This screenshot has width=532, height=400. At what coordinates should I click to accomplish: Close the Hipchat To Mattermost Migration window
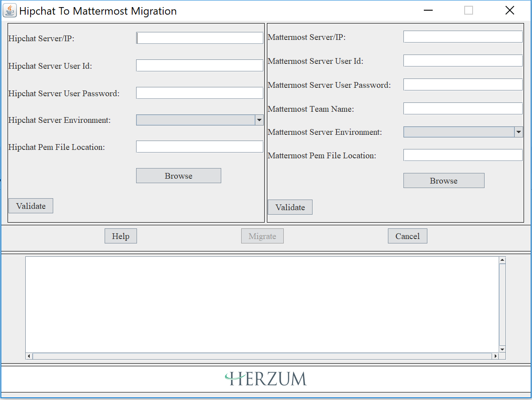coord(510,11)
